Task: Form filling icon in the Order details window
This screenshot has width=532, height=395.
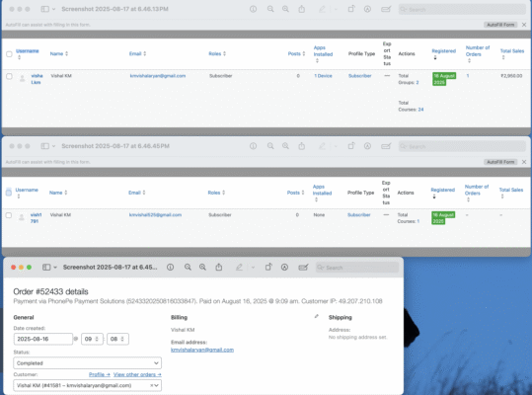Action: pyautogui.click(x=303, y=268)
